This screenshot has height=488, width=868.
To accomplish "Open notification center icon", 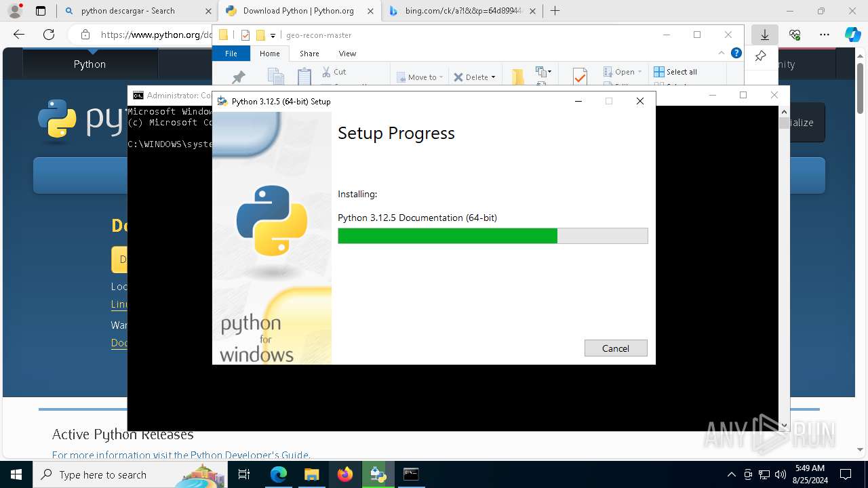I will pos(846,474).
